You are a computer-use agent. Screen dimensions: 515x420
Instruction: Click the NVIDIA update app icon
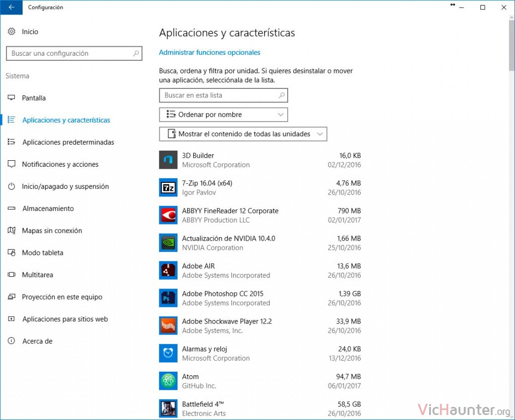click(168, 243)
